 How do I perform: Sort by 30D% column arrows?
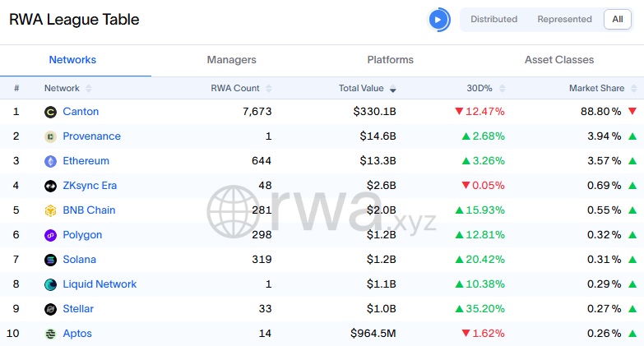click(502, 88)
